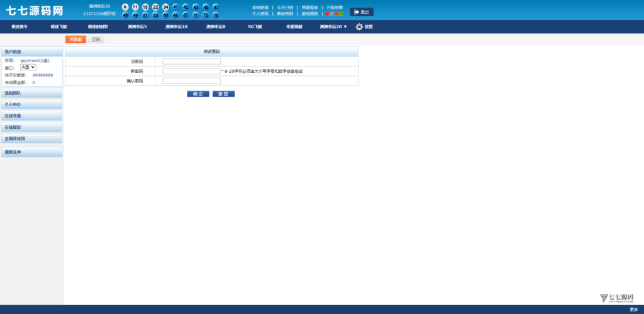644x314 pixels.
Task: Click lottery ball number 34
Action: coord(165,7)
